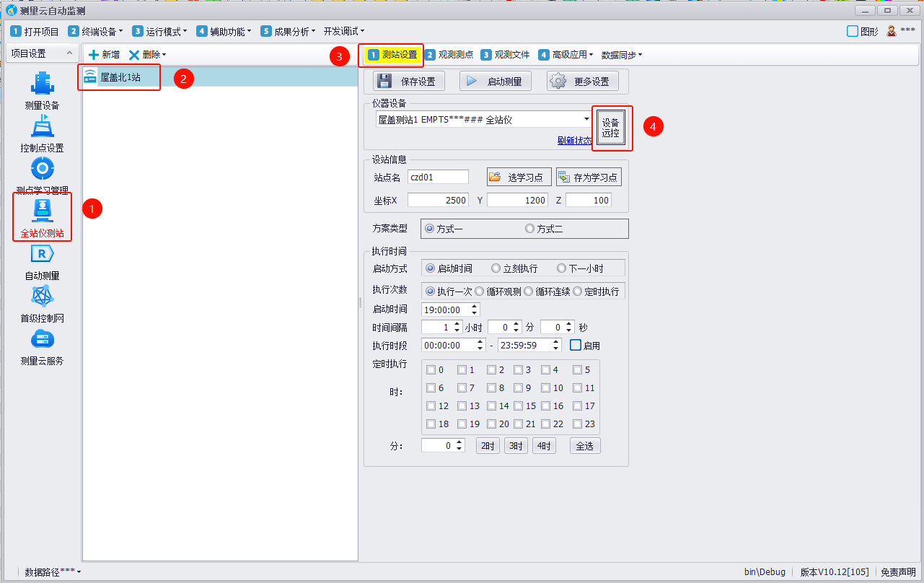The width and height of the screenshot is (924, 583).
Task: Click the 首级控制网 icon
Action: pyautogui.click(x=42, y=297)
